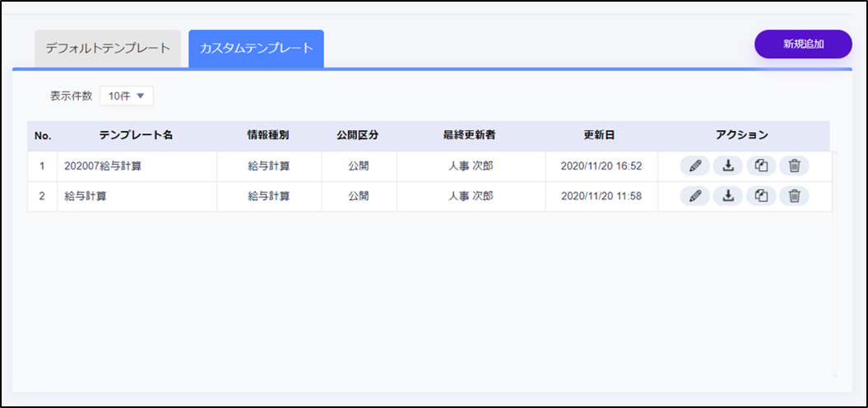Download the 202007給与計算 template
This screenshot has height=408, width=868.
(727, 166)
